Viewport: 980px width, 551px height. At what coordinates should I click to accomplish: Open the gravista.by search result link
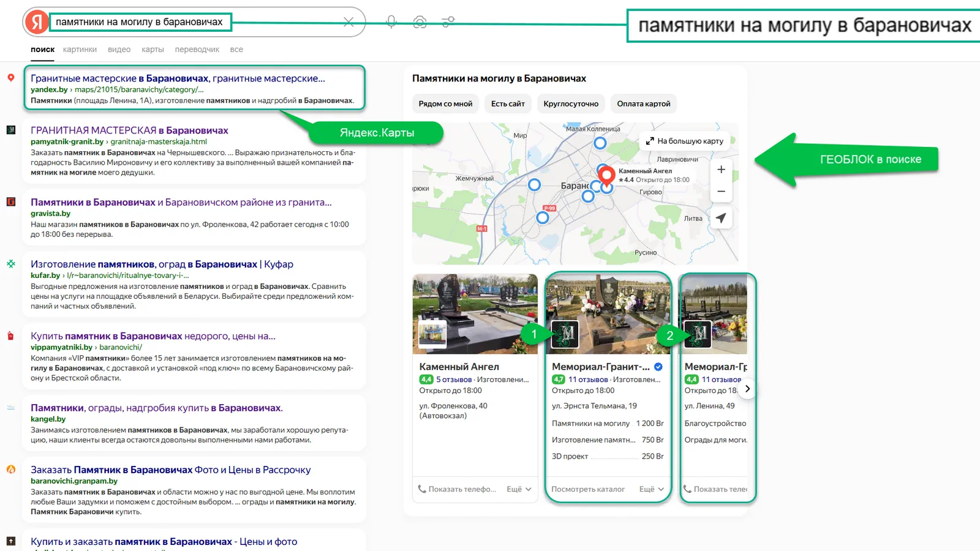181,203
